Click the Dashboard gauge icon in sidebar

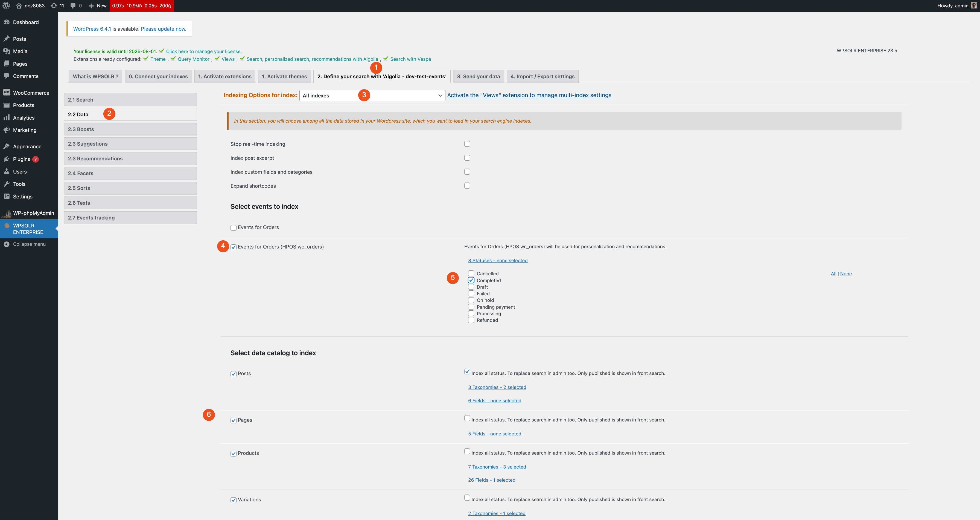tap(7, 22)
